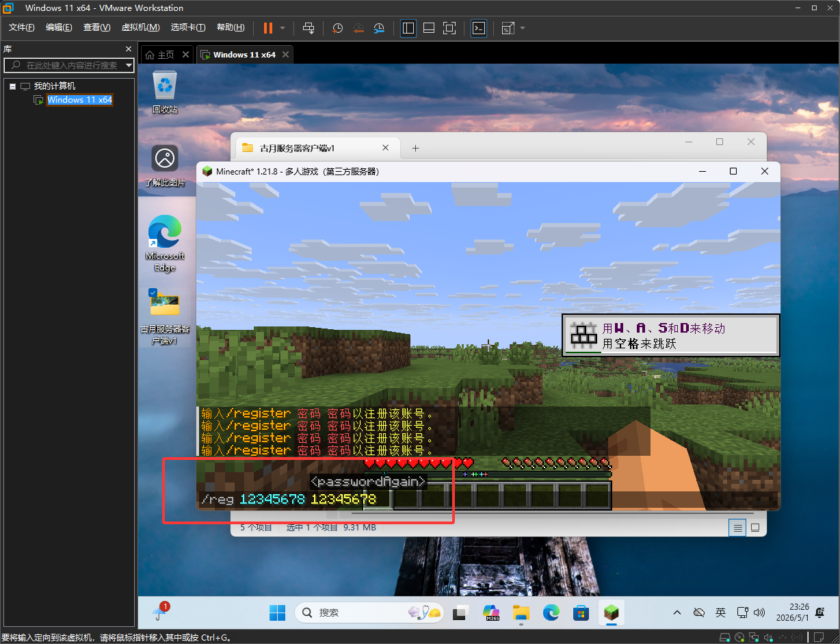Pause the virtual machine with the orange pause icon
The width and height of the screenshot is (840, 644).
267,28
